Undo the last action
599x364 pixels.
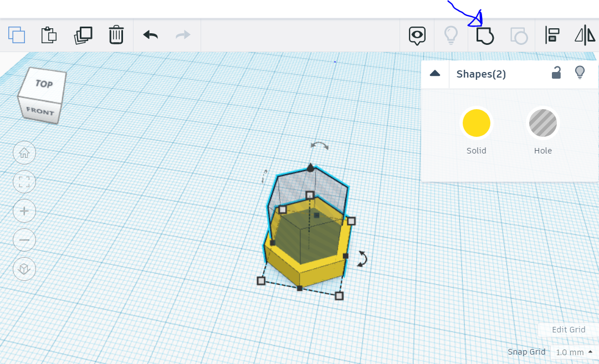coord(151,35)
